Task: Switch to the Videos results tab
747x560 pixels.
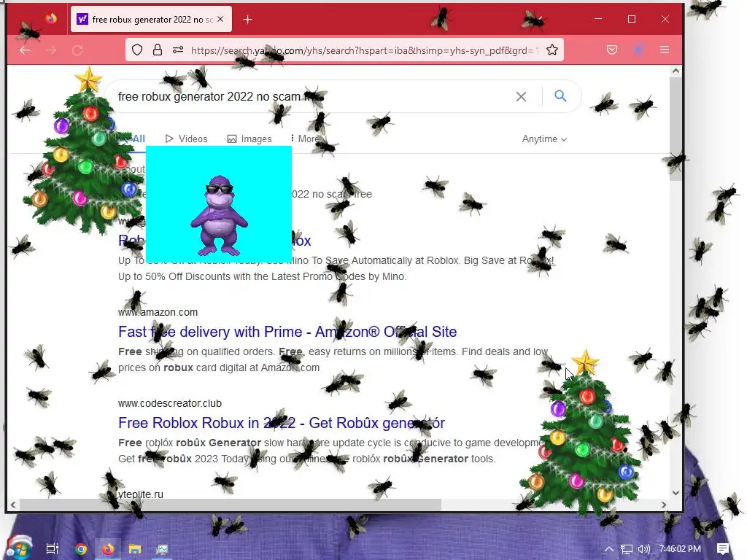Action: tap(186, 139)
